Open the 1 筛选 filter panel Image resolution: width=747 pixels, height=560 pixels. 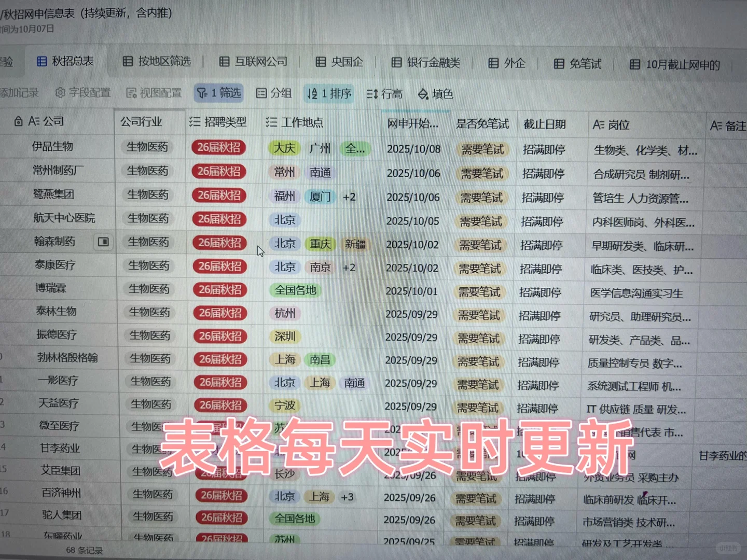[218, 93]
